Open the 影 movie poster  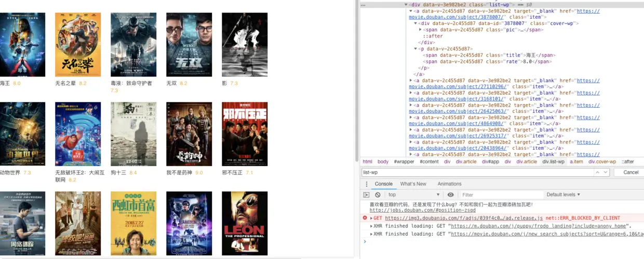pyautogui.click(x=245, y=45)
